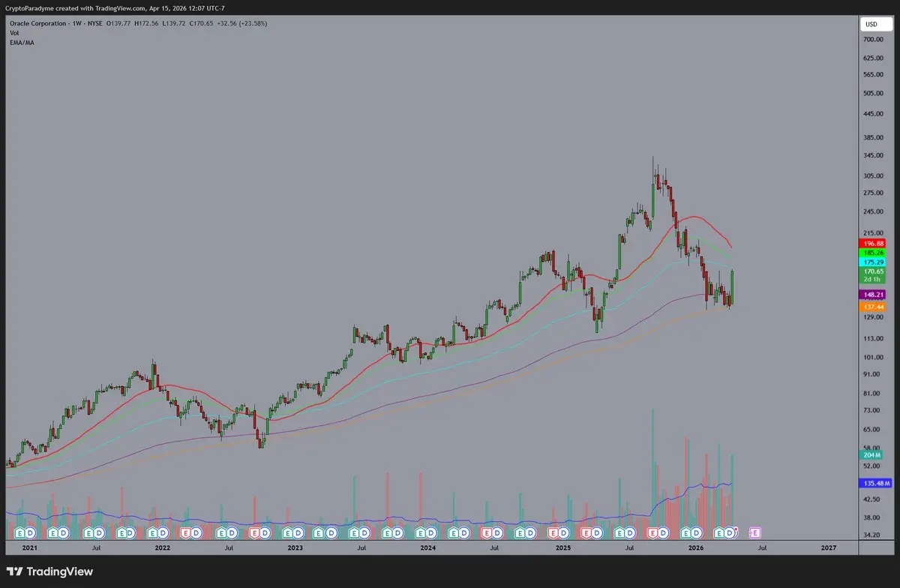Click the 73.00 price scale value
The image size is (900, 588).
[871, 411]
